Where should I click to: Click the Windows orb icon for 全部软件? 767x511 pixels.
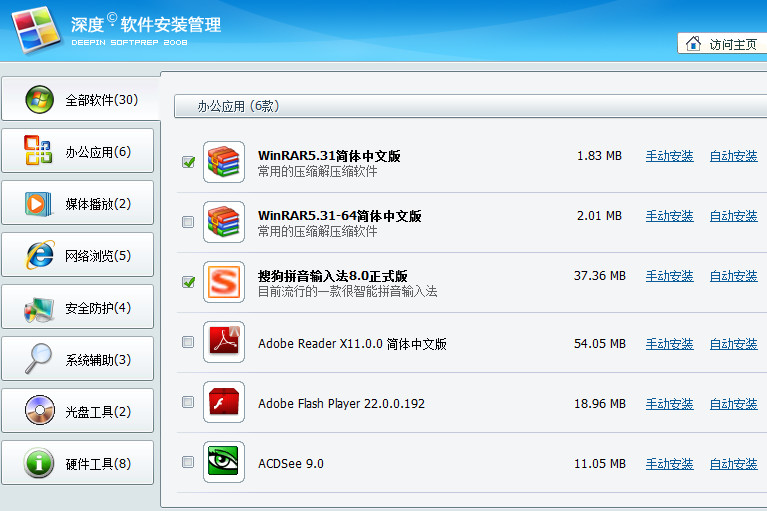(40, 100)
